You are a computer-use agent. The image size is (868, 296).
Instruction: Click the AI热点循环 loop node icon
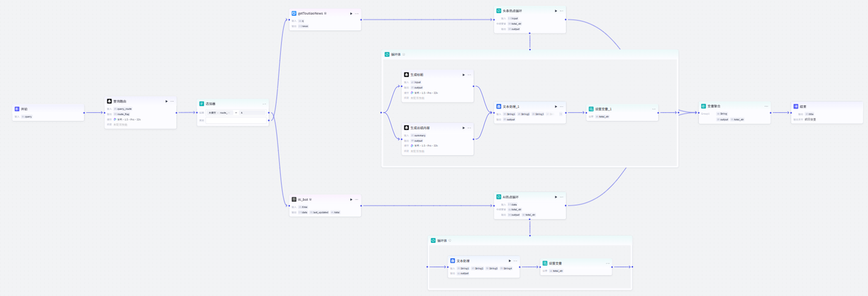pyautogui.click(x=499, y=197)
